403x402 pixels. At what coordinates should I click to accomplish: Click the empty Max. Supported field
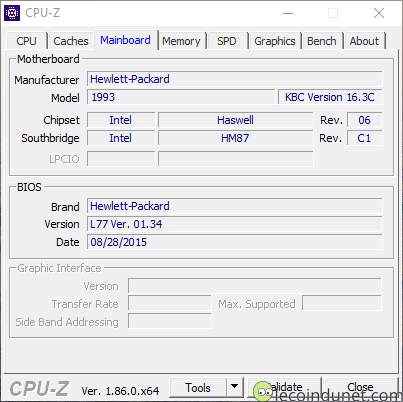[x=342, y=303]
